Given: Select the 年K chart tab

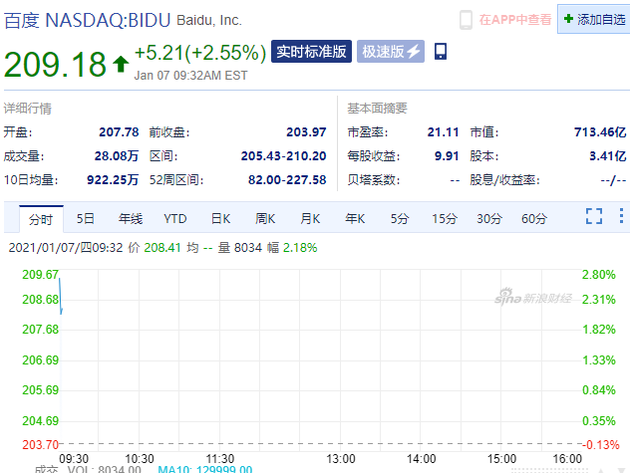Looking at the screenshot, I should [x=355, y=219].
